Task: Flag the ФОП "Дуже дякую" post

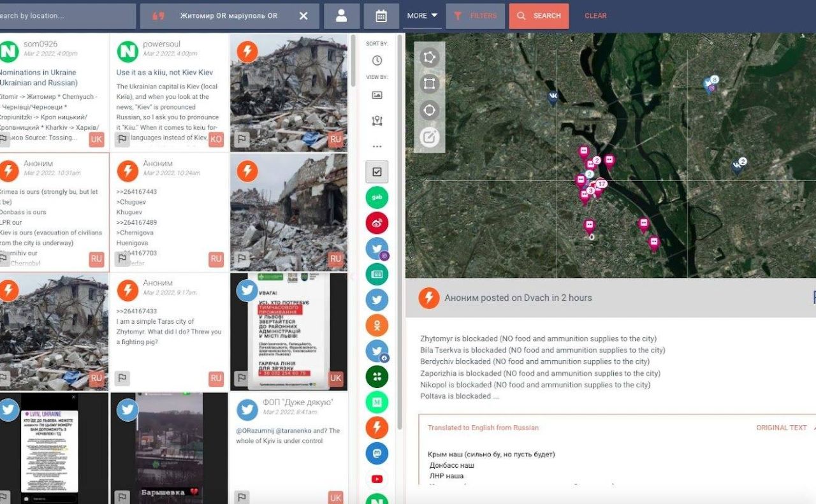Action: coord(242,497)
